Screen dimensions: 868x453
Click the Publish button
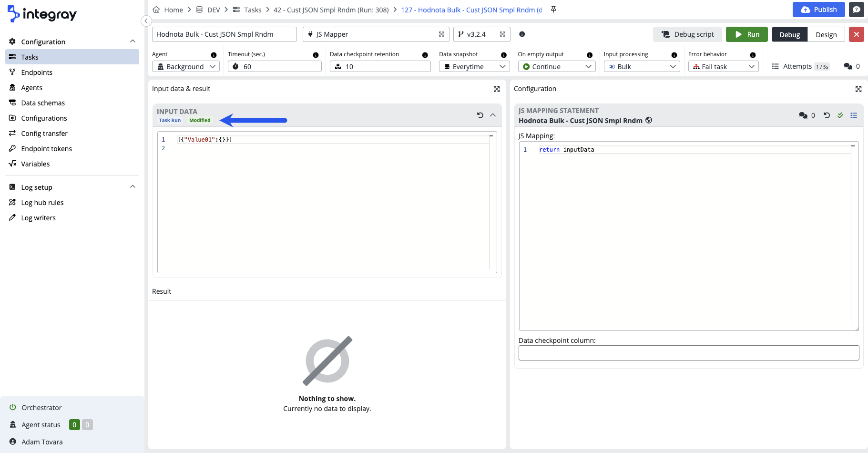pyautogui.click(x=818, y=10)
